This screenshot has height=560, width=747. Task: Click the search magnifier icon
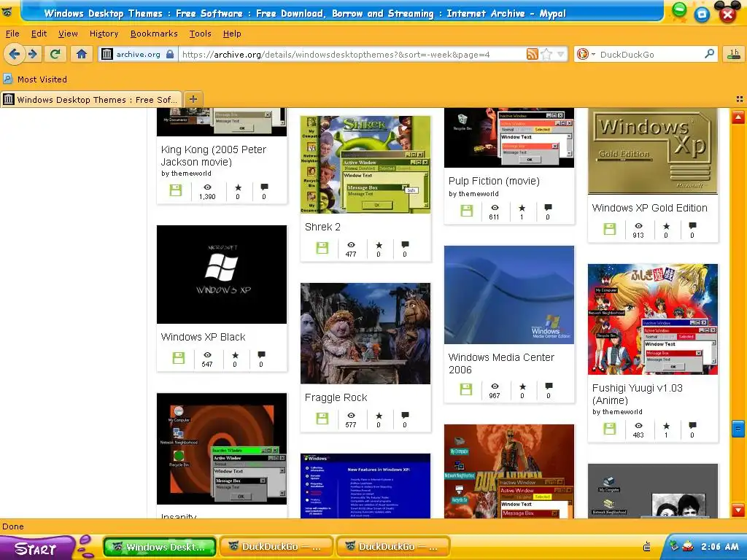709,54
